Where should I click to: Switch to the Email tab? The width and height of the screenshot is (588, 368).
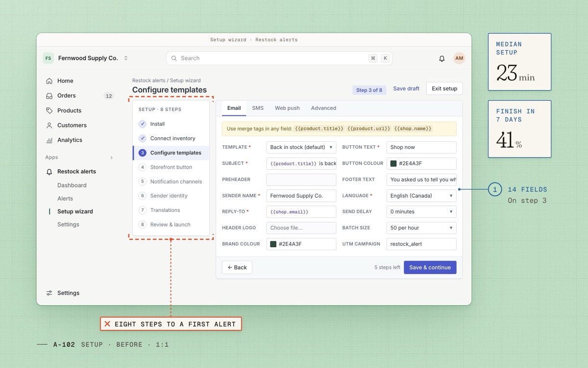click(x=234, y=108)
